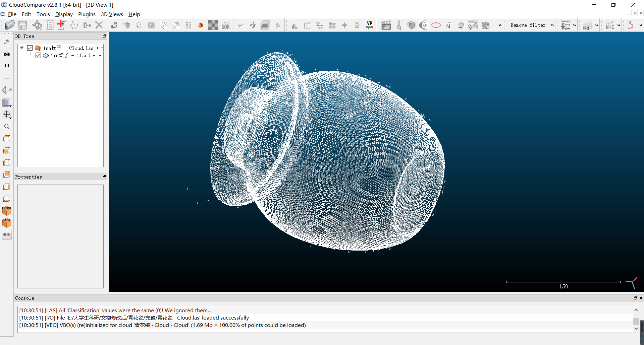Click the magnifier zoom icon in sidebar
This screenshot has height=345, width=644.
tap(7, 126)
